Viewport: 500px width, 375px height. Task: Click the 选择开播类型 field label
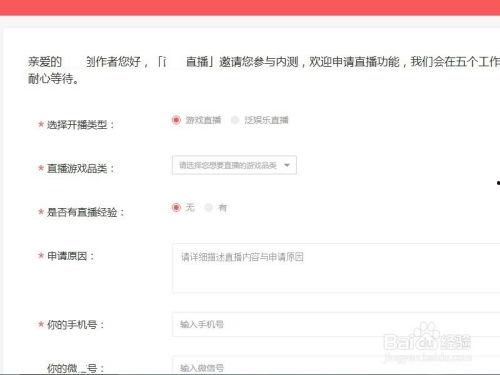coord(80,125)
